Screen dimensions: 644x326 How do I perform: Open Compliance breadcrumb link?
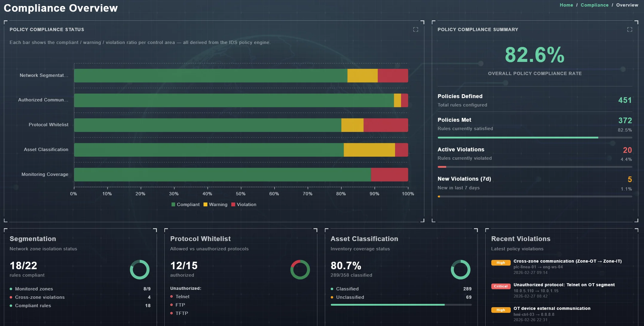pos(594,5)
